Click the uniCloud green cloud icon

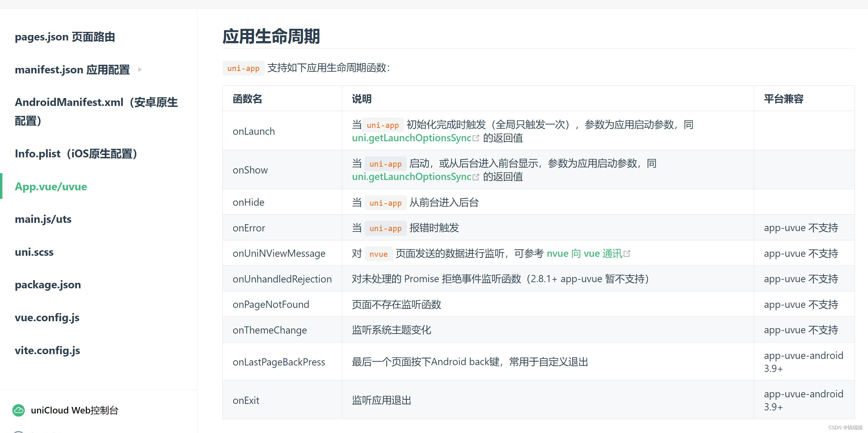tap(19, 410)
